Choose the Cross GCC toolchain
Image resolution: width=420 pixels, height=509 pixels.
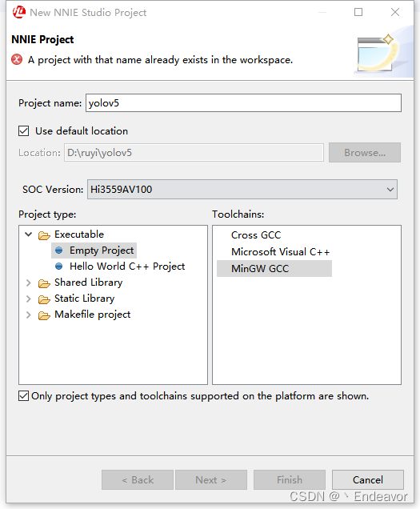coord(256,235)
